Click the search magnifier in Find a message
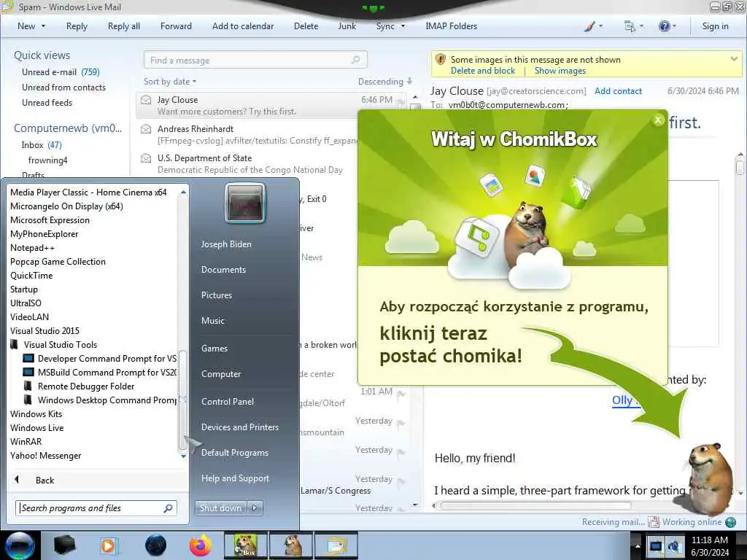747x560 pixels. click(355, 60)
